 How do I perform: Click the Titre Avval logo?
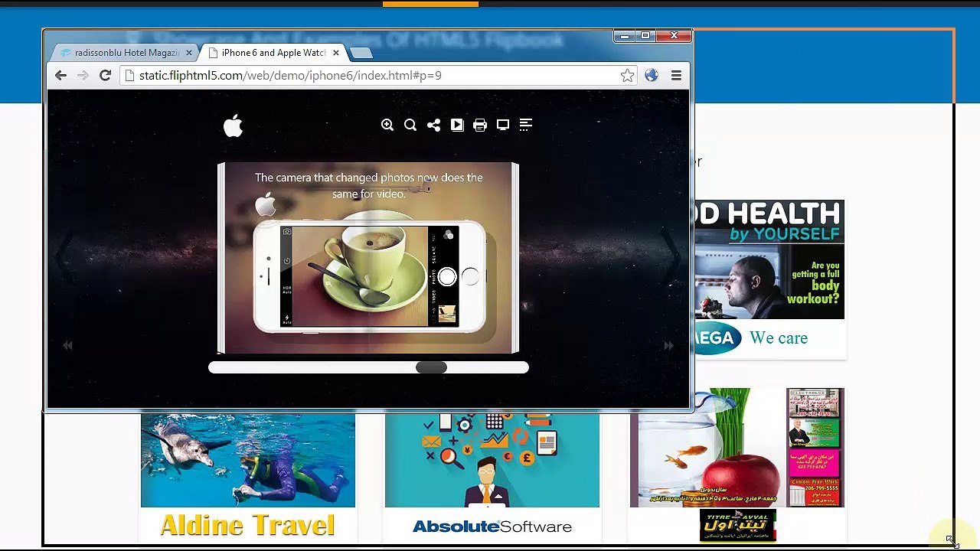click(x=737, y=525)
